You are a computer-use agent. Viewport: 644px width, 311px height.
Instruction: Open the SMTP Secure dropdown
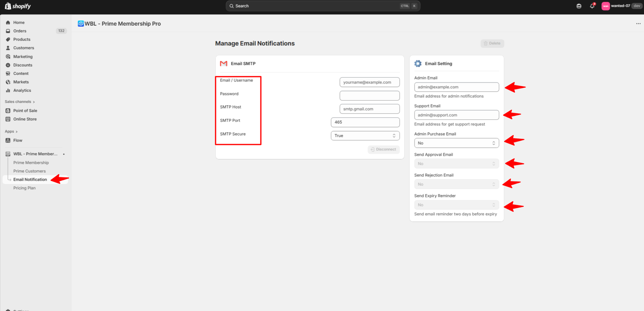(x=365, y=136)
